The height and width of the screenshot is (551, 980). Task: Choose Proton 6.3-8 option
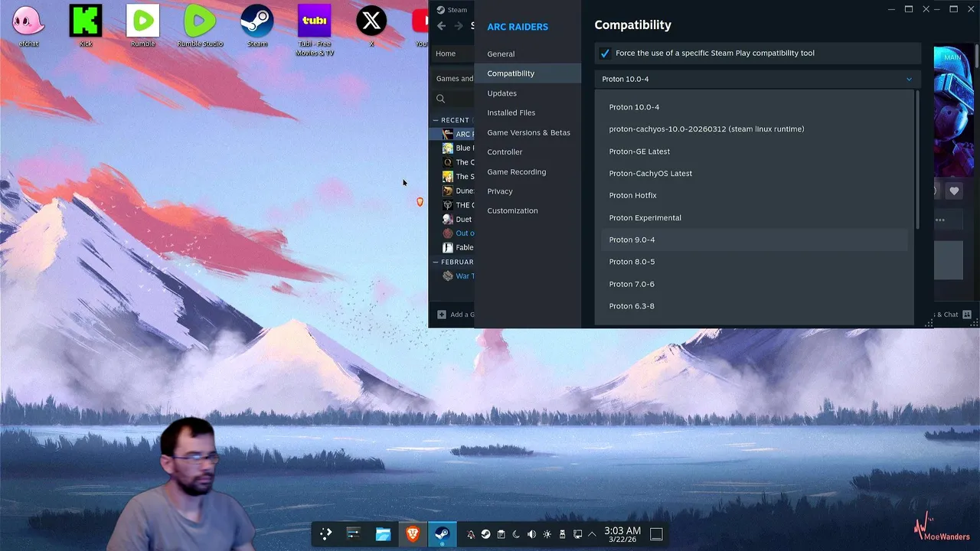[x=754, y=306]
